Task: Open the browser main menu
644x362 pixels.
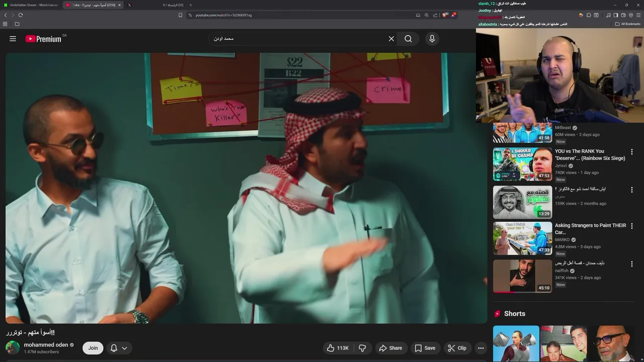Action: coord(638,15)
